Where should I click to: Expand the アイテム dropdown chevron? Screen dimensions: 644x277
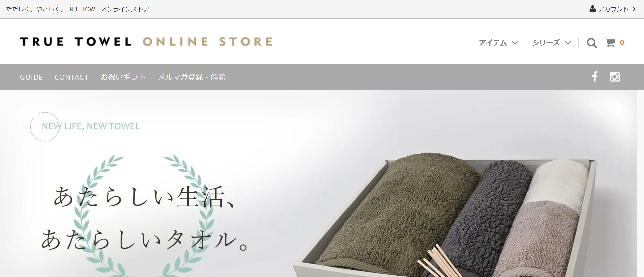(515, 43)
